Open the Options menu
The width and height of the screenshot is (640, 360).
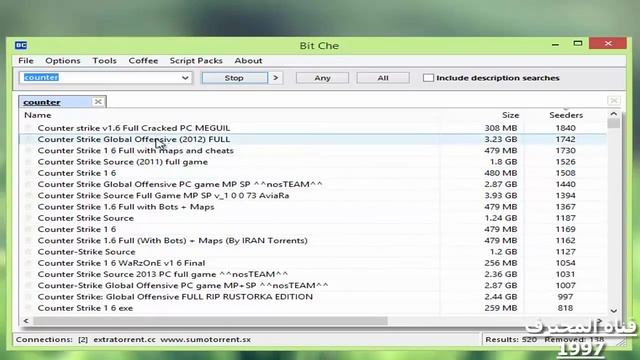coord(62,60)
